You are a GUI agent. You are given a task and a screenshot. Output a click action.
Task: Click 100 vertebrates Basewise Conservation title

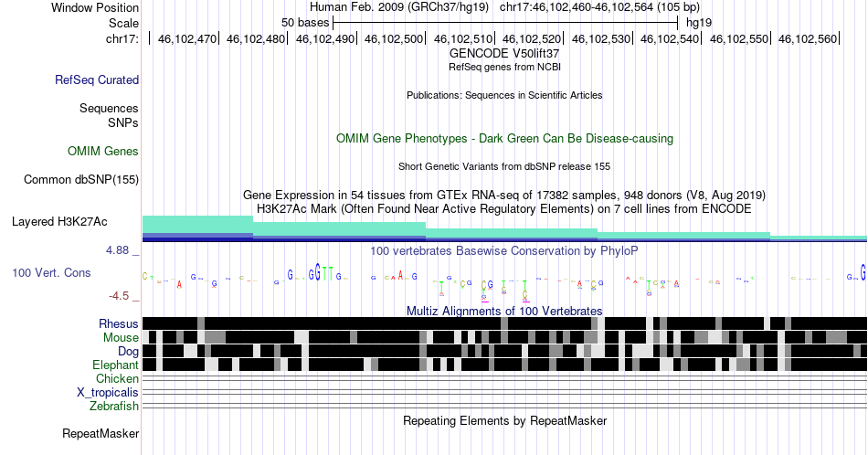[x=504, y=250]
